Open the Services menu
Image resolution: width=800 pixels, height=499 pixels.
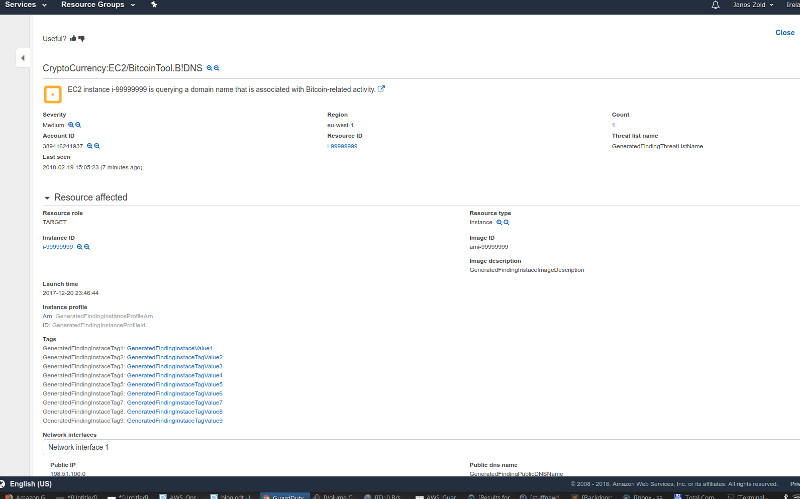(x=26, y=5)
